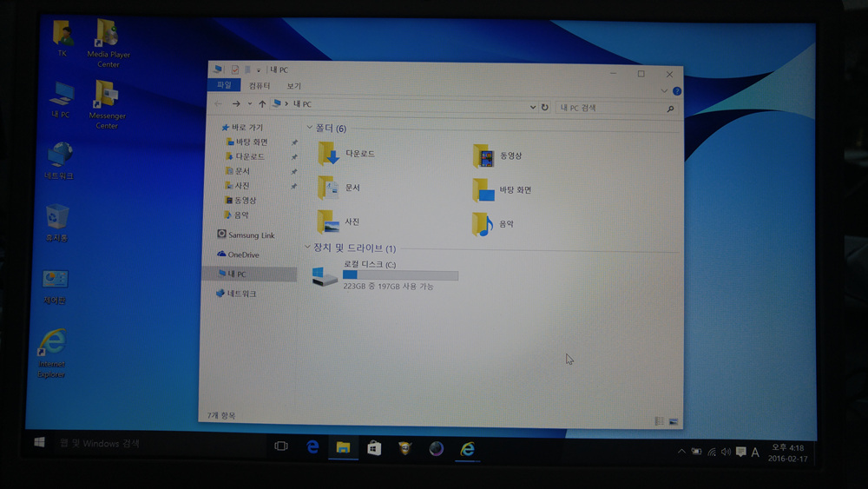This screenshot has width=868, height=489.
Task: Click the search magnifier icon
Action: pyautogui.click(x=670, y=109)
